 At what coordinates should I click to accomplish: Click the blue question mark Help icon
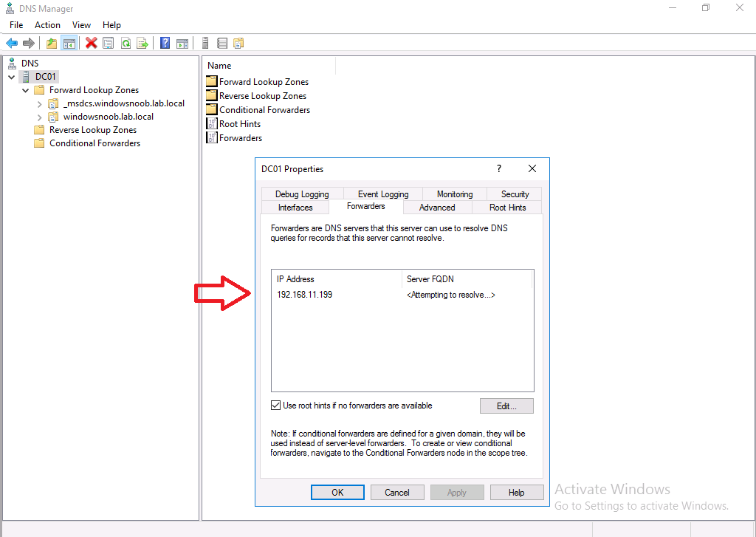coord(165,44)
